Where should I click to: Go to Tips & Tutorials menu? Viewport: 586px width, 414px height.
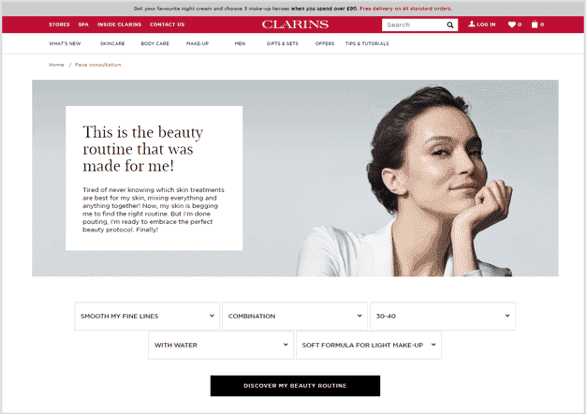tap(367, 44)
